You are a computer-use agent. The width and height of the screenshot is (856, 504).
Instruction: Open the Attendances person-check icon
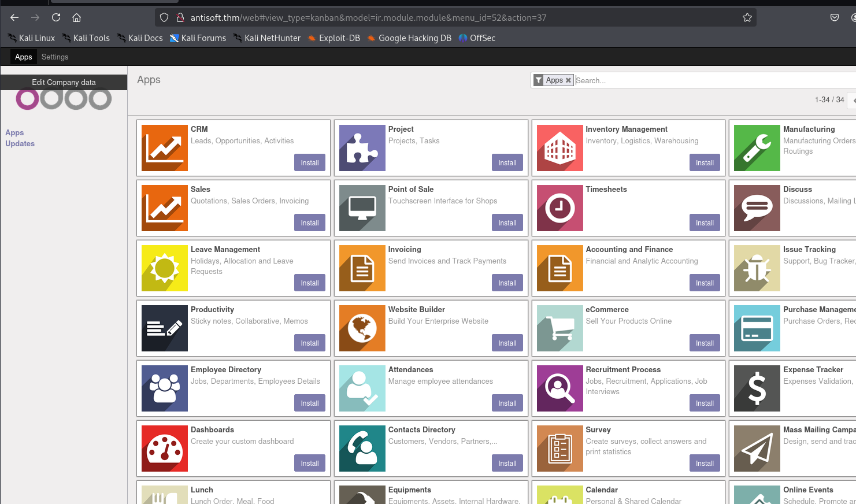click(x=362, y=388)
